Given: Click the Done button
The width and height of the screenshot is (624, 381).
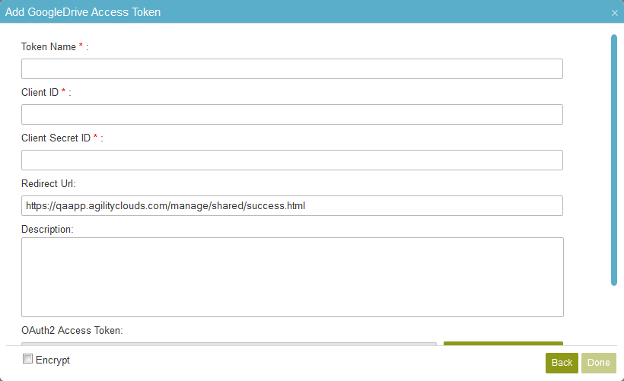Looking at the screenshot, I should point(598,363).
